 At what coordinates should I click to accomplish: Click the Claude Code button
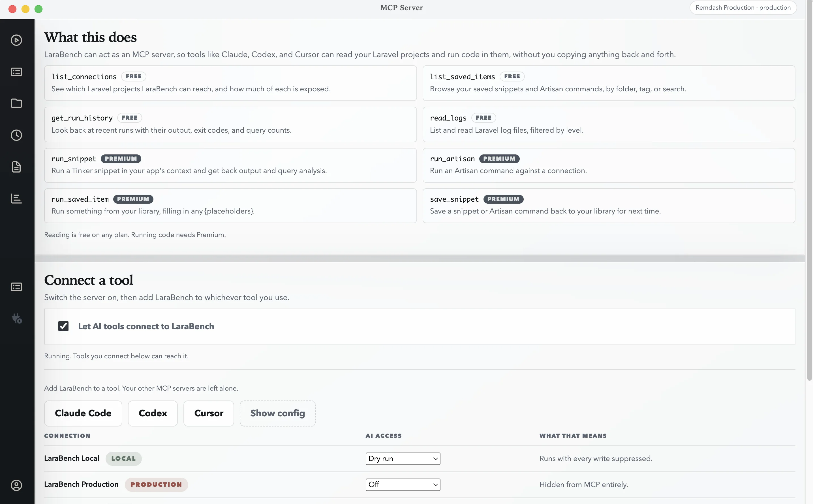(83, 413)
